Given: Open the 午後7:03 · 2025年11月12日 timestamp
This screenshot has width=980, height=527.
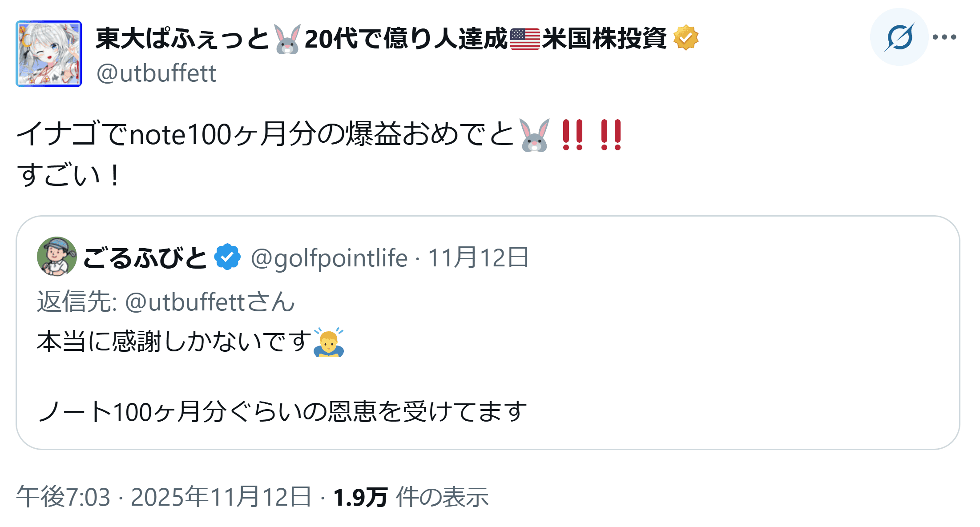Looking at the screenshot, I should coord(163,497).
